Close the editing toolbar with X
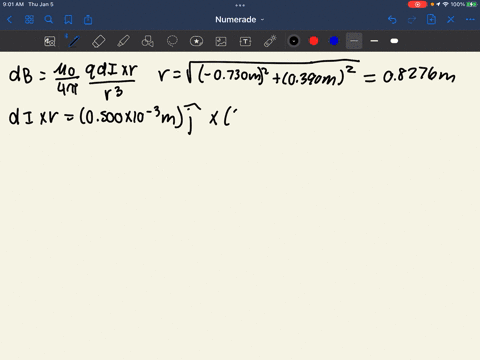Screen dimensions: 480x360 451,20
